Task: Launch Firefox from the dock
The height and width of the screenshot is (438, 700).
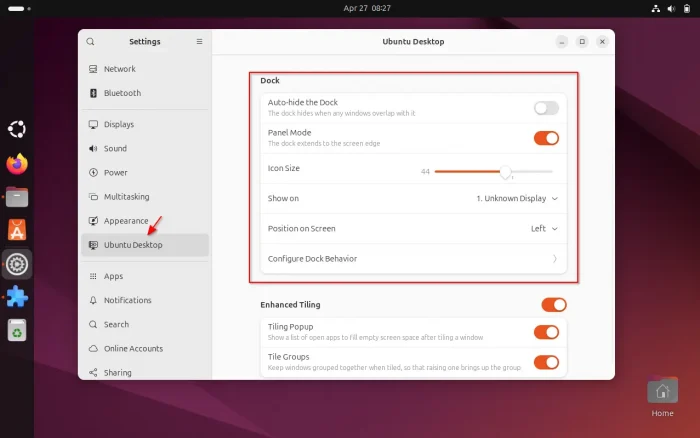Action: pos(17,163)
